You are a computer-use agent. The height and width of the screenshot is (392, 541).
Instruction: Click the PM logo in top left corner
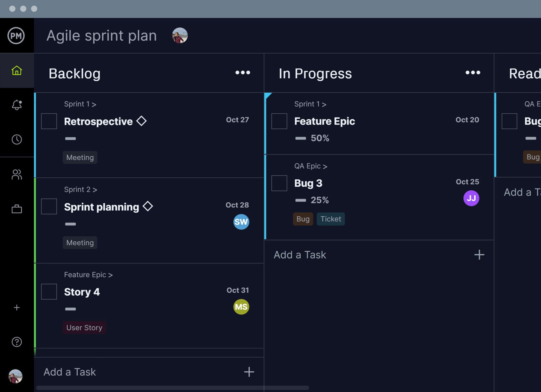point(17,36)
